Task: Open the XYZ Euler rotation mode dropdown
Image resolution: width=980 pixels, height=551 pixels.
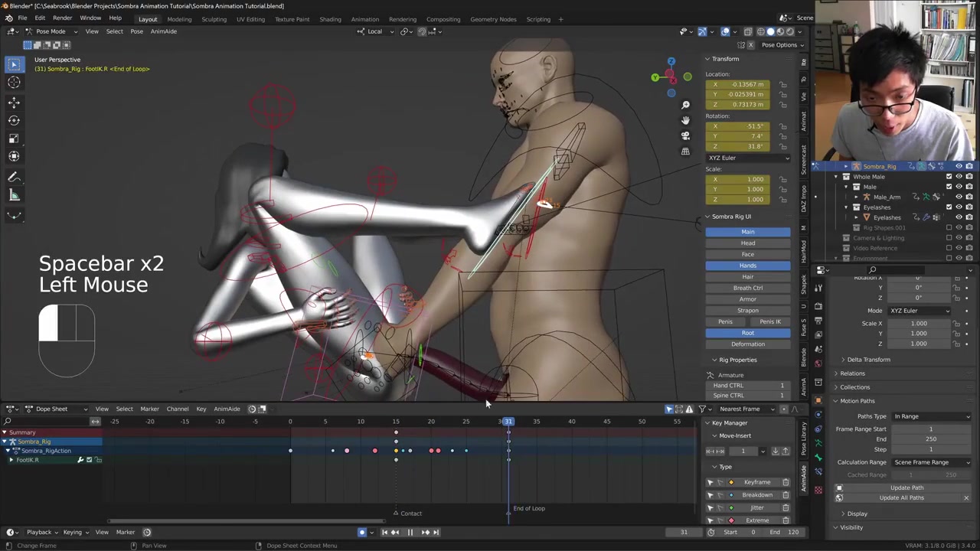Action: pyautogui.click(x=747, y=158)
